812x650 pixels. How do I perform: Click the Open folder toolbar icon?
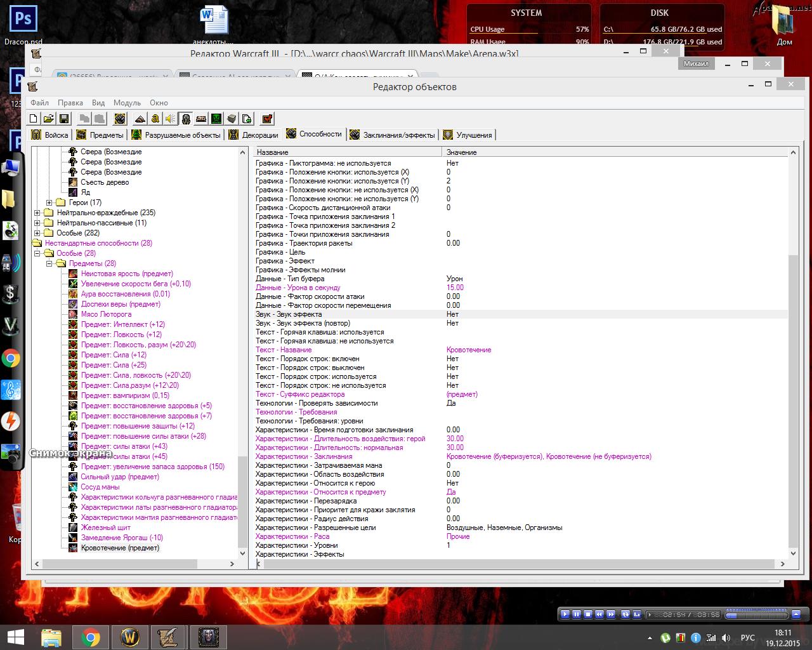click(x=49, y=119)
